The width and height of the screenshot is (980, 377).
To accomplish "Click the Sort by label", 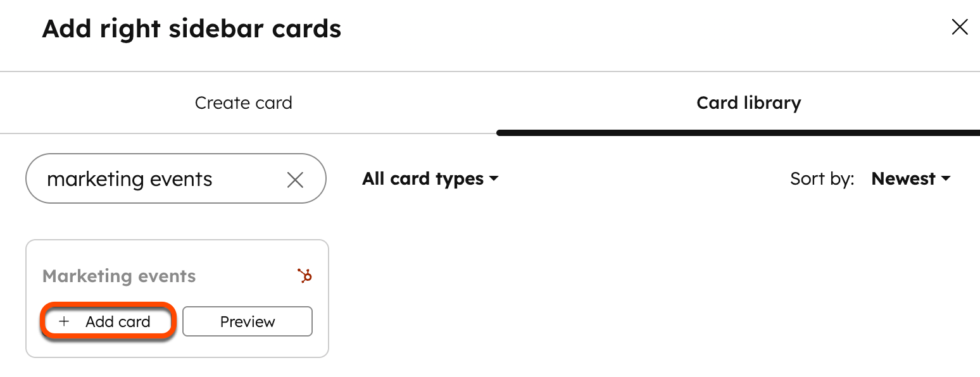I will (822, 179).
